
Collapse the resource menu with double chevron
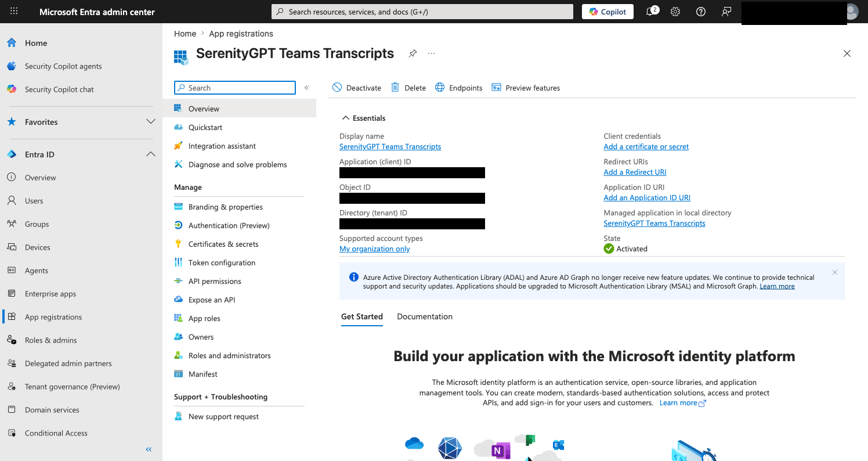pos(306,88)
